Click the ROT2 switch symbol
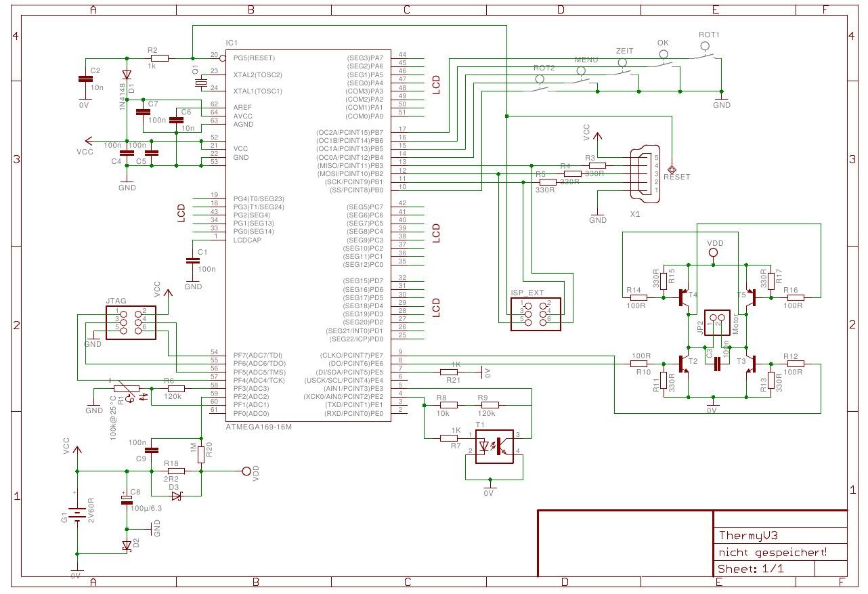Image resolution: width=868 pixels, height=594 pixels. pos(541,84)
